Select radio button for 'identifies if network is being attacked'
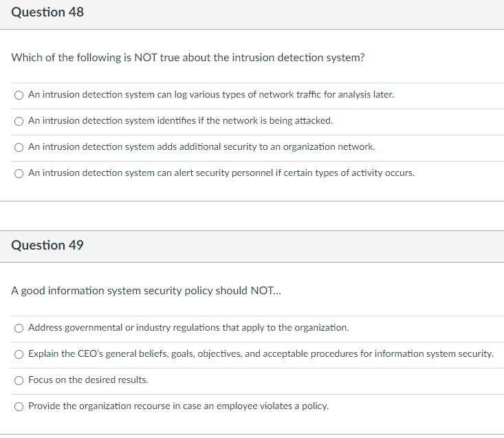 pyautogui.click(x=19, y=121)
